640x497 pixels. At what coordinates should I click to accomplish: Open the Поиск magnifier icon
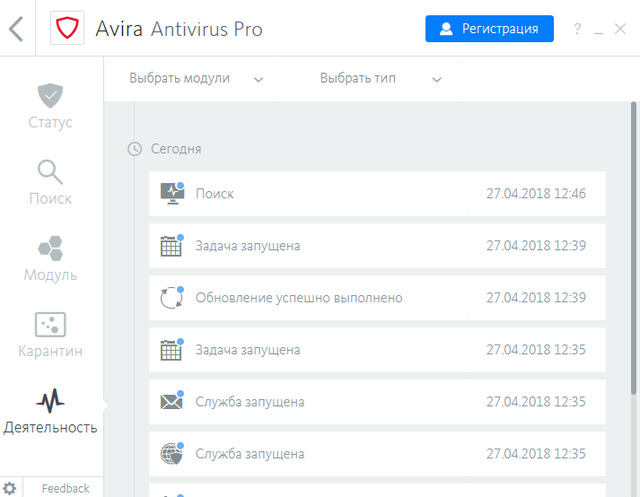pyautogui.click(x=50, y=172)
